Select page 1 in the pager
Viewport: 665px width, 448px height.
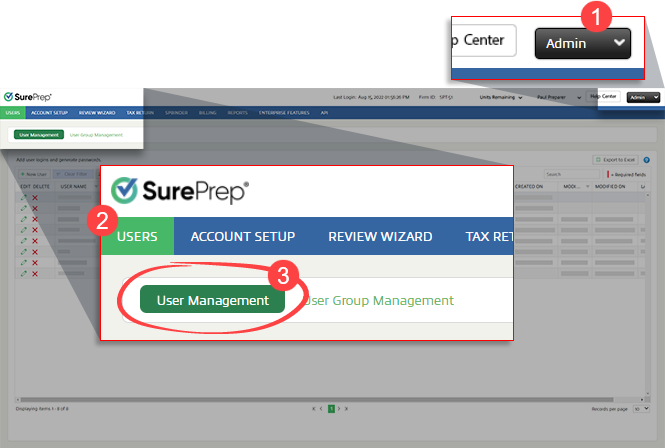[331, 409]
